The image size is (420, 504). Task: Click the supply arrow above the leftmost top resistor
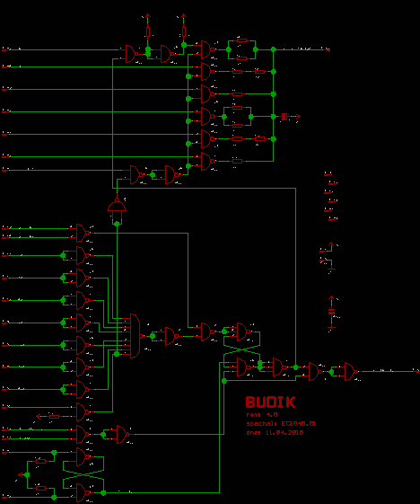(x=148, y=15)
